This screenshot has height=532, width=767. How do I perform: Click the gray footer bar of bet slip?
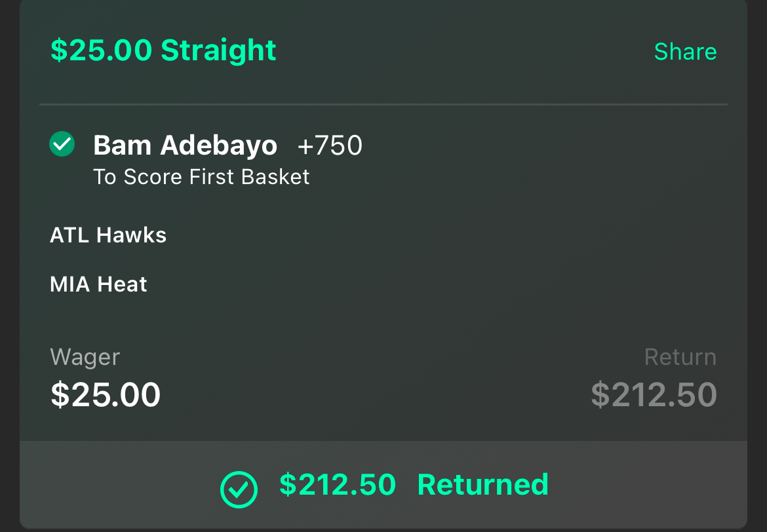click(x=383, y=485)
